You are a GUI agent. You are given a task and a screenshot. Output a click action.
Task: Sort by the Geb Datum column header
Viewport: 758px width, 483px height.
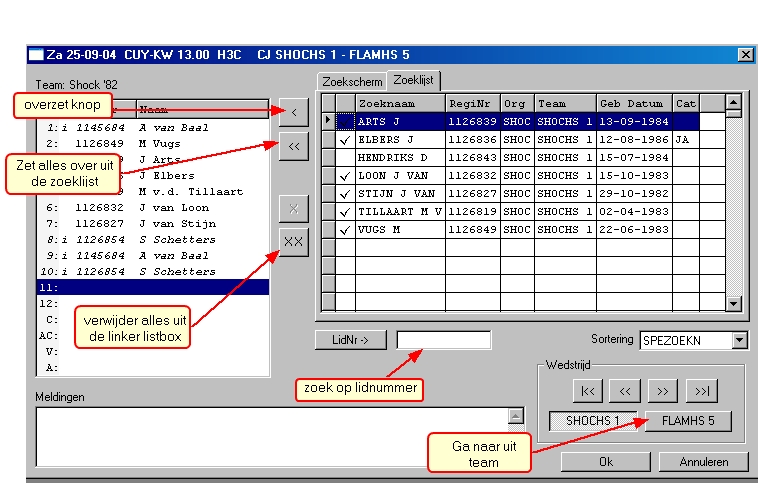point(633,103)
